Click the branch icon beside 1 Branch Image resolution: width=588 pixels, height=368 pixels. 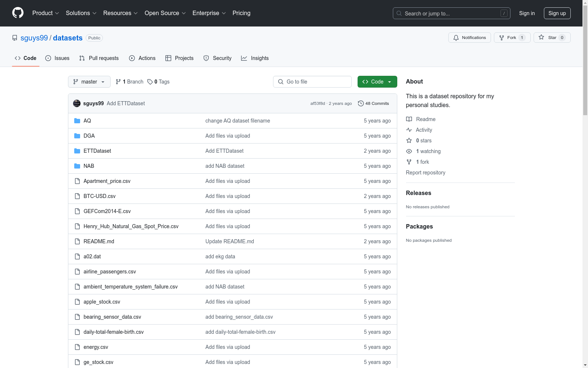118,82
